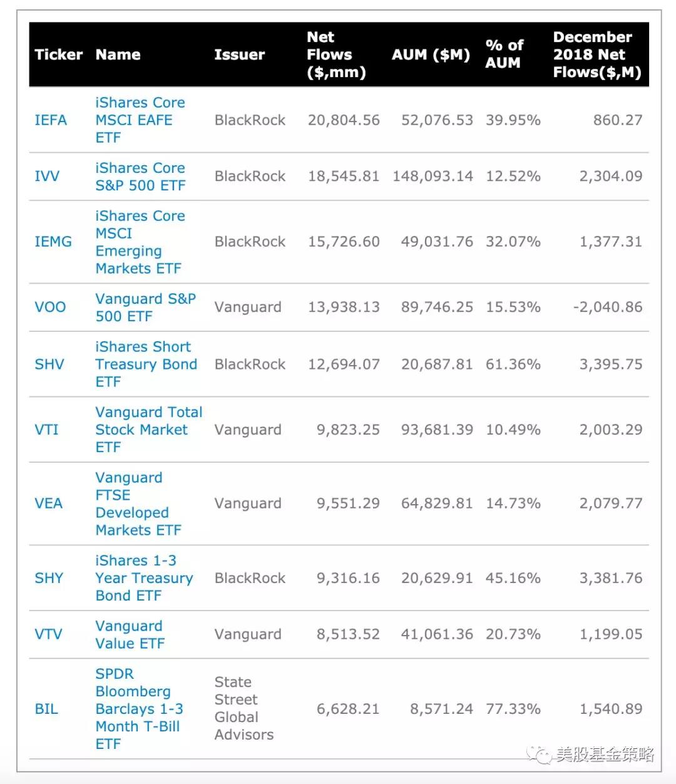The width and height of the screenshot is (676, 784).
Task: Click the Net Flows column header
Action: (335, 54)
